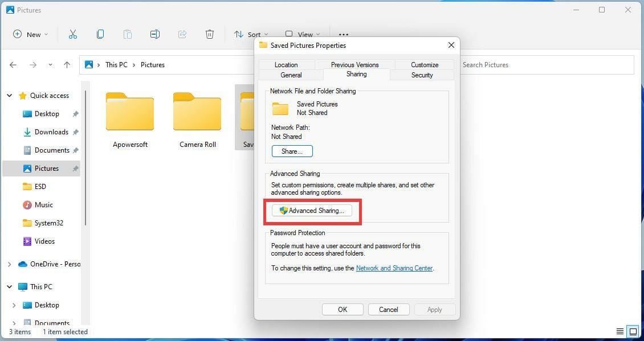The height and width of the screenshot is (341, 644).
Task: Click the pin beside Downloads in Quick access
Action: (x=76, y=132)
